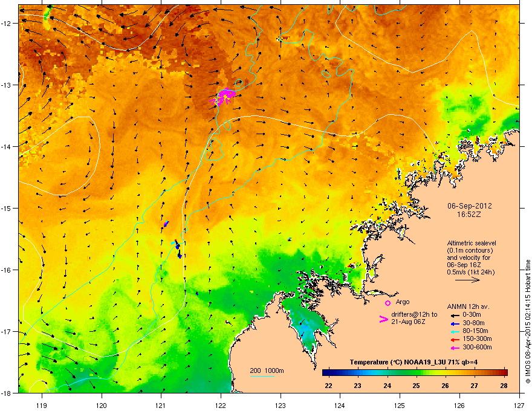Click the magenta 300-600m legend arrow
Screen dimensions: 532x411
tap(455, 348)
